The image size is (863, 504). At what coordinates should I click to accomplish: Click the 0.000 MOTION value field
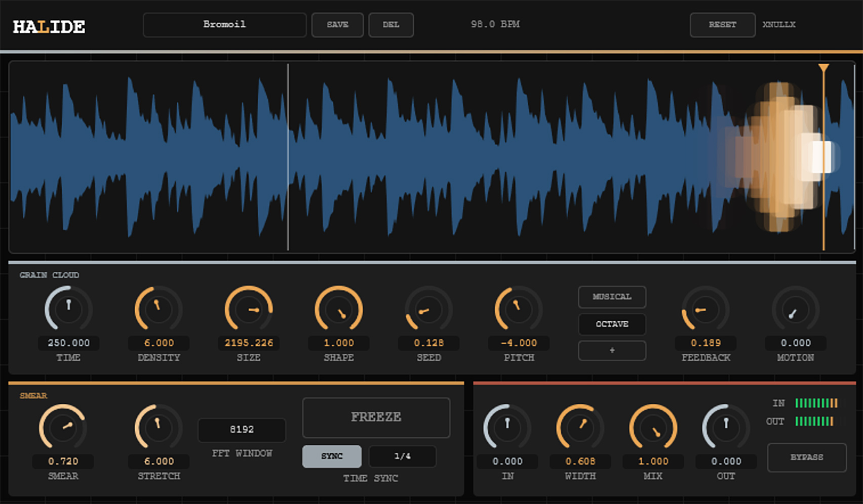coord(796,343)
